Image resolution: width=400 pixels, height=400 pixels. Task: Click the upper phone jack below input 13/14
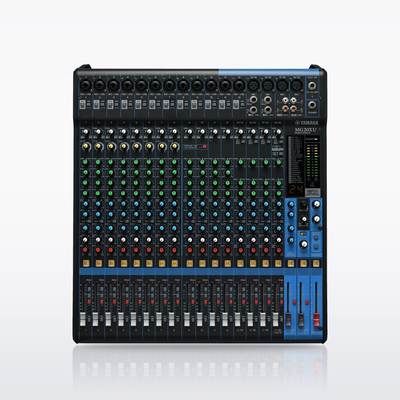253,99
